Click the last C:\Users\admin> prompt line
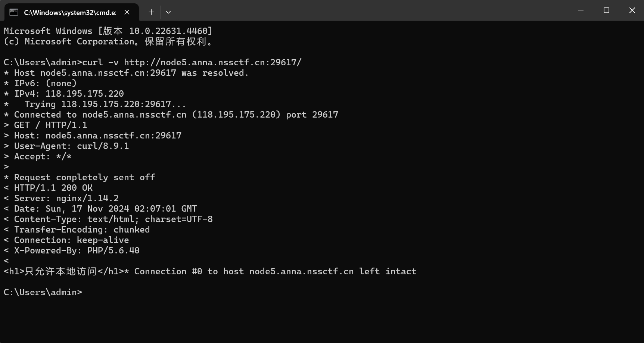 (43, 292)
